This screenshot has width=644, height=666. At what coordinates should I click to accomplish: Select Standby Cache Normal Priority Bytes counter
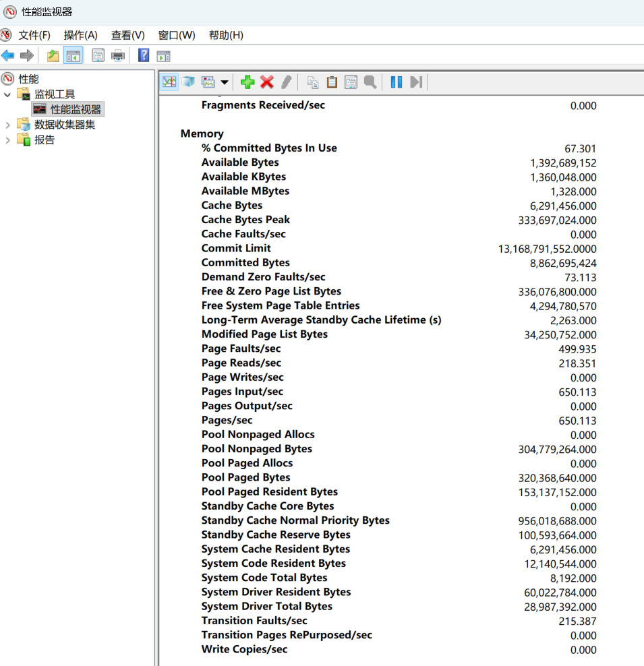click(x=295, y=520)
